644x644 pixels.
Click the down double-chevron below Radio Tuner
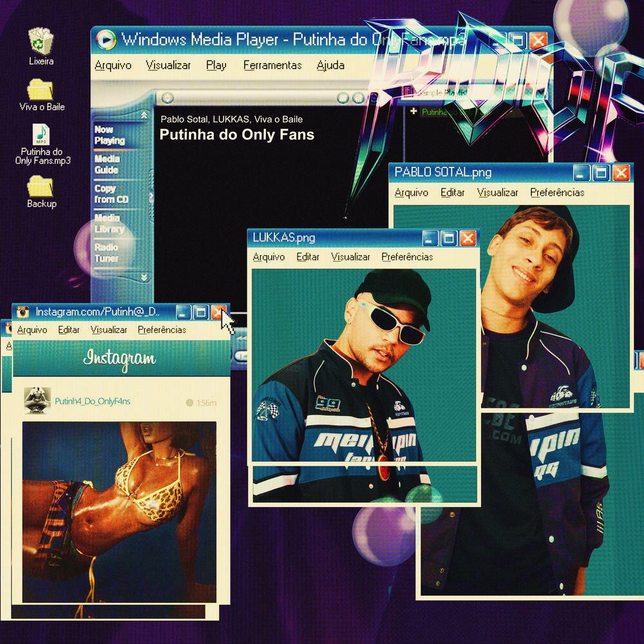click(x=144, y=278)
